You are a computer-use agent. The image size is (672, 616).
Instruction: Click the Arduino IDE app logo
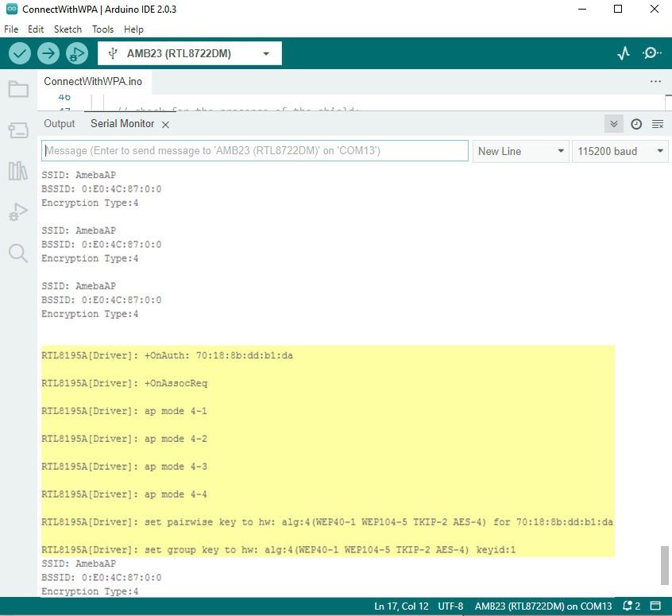pos(12,9)
